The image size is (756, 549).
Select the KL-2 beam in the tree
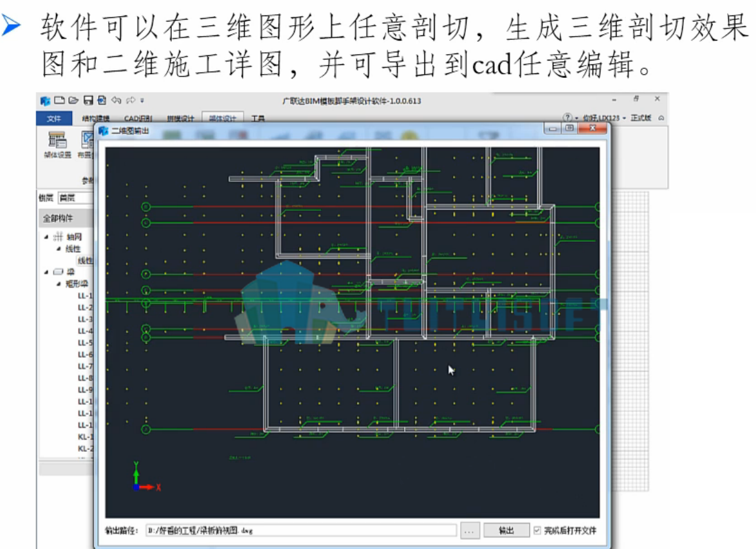click(x=85, y=448)
